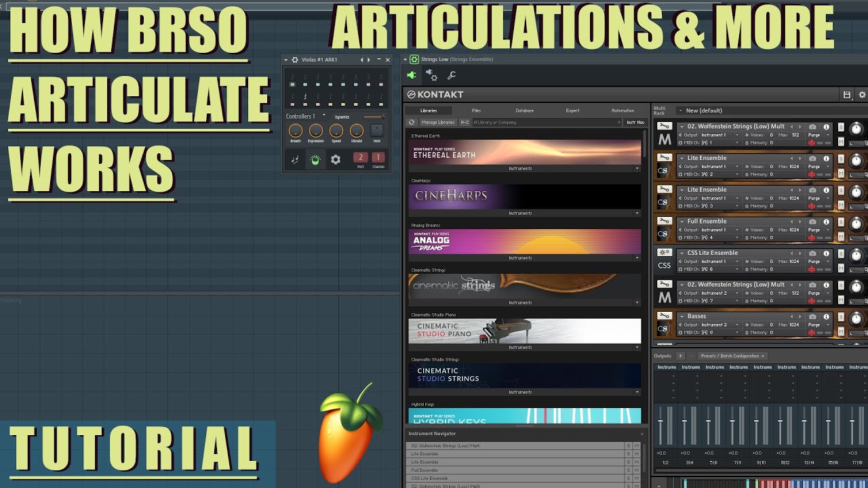The width and height of the screenshot is (868, 488).
Task: Add a new output channel with plus
Action: point(680,356)
